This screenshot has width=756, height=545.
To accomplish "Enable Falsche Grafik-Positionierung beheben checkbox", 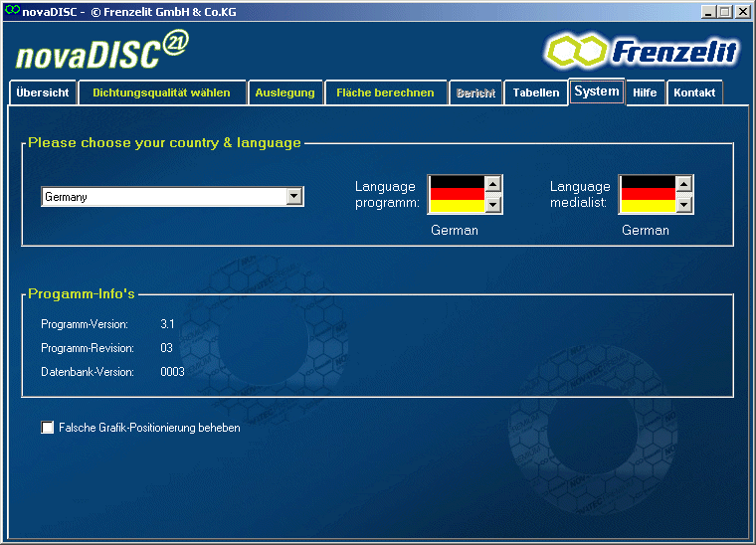I will point(48,428).
